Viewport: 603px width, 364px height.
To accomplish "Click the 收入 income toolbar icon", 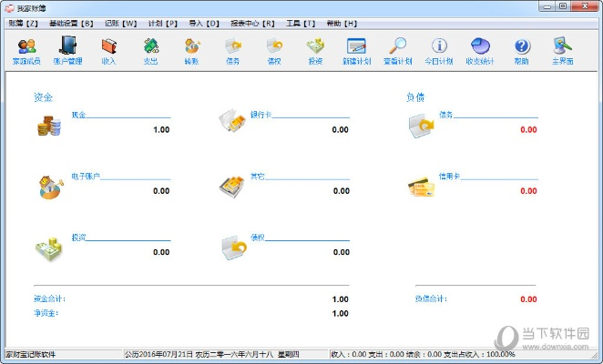I will 108,51.
